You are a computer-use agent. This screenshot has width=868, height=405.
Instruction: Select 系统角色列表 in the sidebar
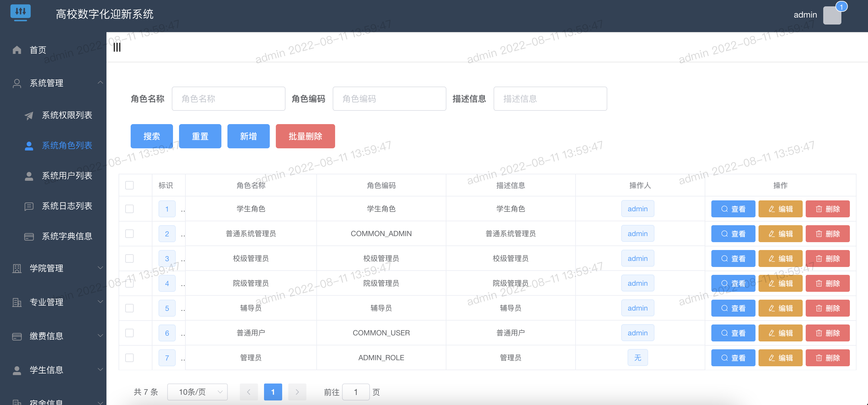click(67, 145)
